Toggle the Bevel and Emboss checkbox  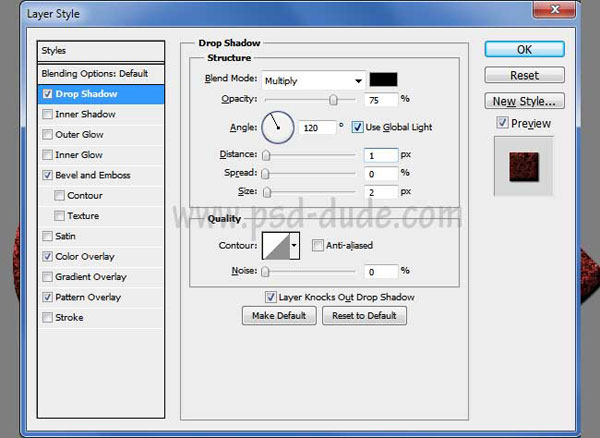coord(47,175)
